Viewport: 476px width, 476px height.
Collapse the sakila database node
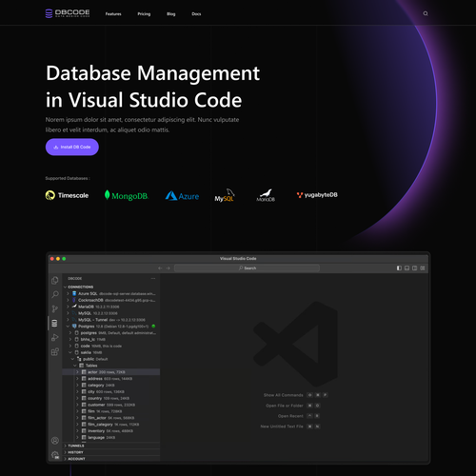[70, 352]
